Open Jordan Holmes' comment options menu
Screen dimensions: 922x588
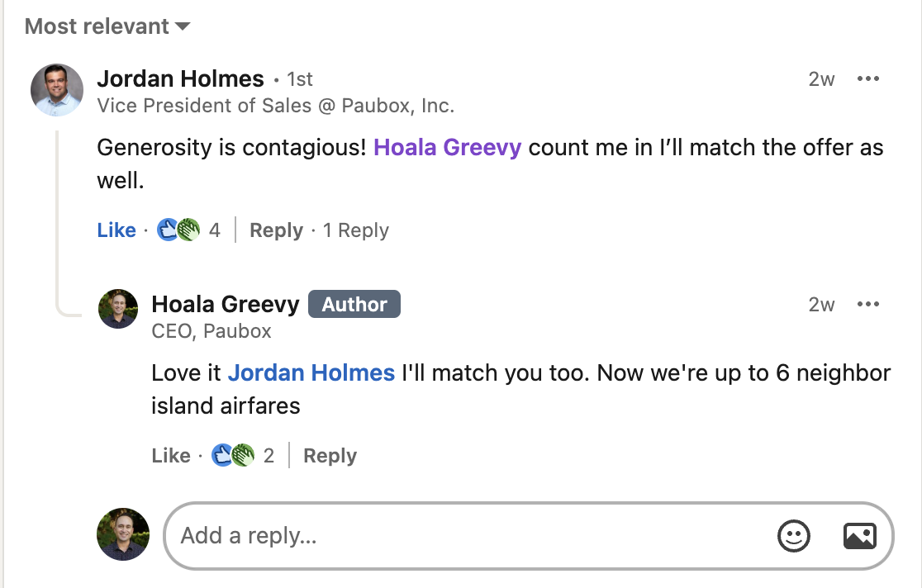click(867, 79)
